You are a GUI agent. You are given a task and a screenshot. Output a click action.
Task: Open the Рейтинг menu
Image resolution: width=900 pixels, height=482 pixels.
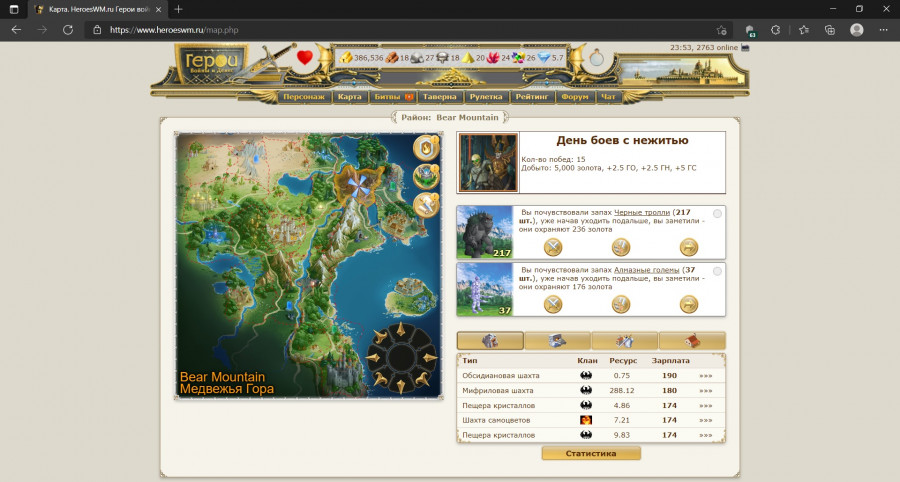532,97
